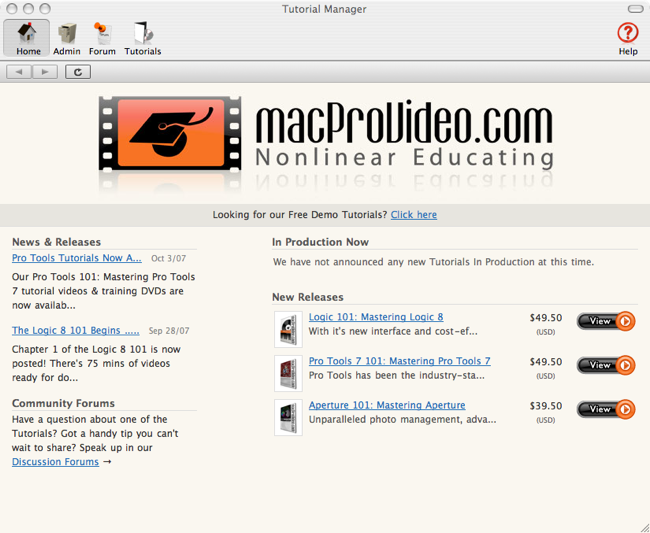Screen dimensions: 650x533
Task: Click the 'Oct 3/07' news date
Action: click(x=168, y=258)
